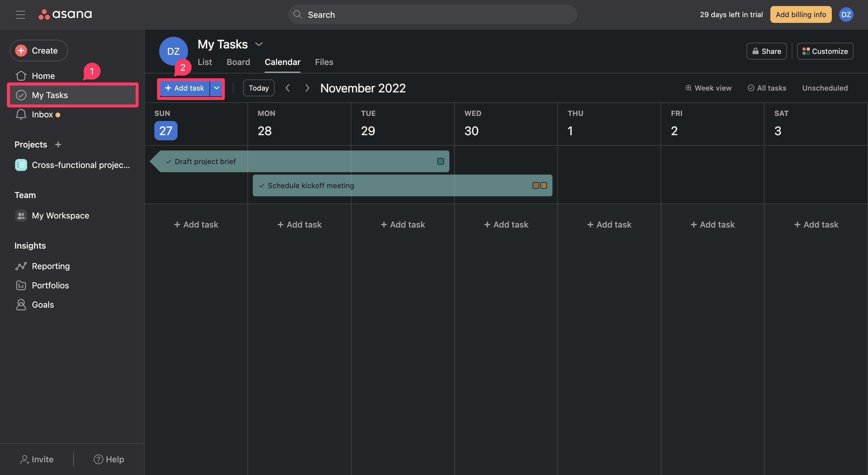Screen dimensions: 868x475
Task: Click the DZ profile avatar top right
Action: 846,14
